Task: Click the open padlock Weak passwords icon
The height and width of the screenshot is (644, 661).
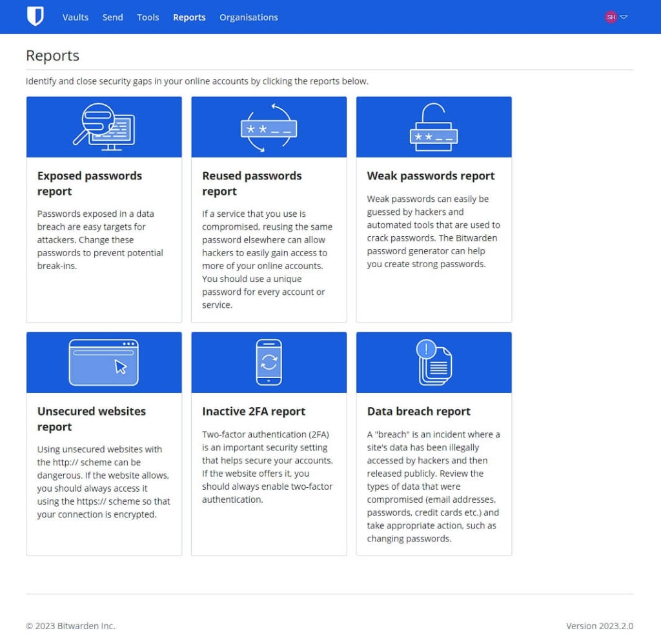Action: click(x=433, y=127)
